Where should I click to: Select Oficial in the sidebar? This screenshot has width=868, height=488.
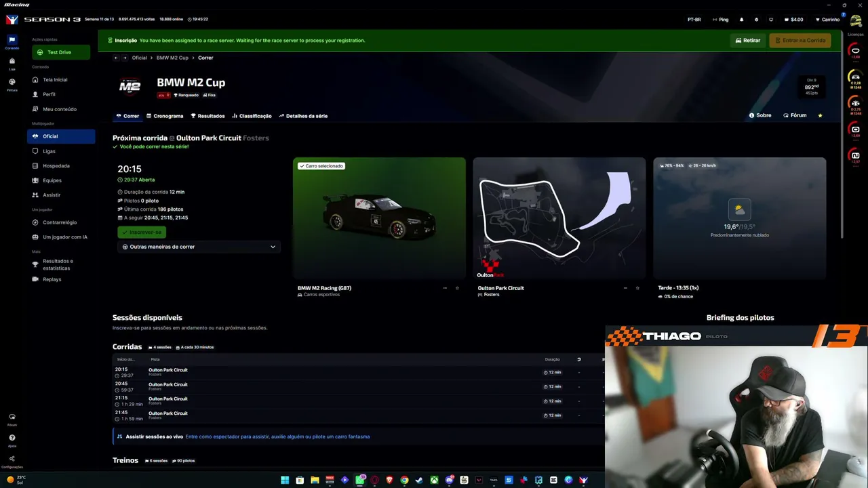[61, 136]
